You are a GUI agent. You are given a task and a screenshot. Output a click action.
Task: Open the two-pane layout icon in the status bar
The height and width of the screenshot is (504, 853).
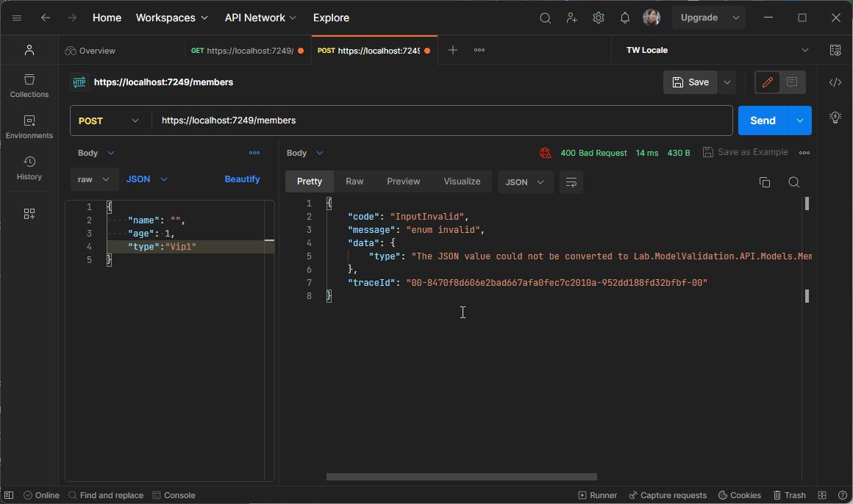click(x=822, y=495)
